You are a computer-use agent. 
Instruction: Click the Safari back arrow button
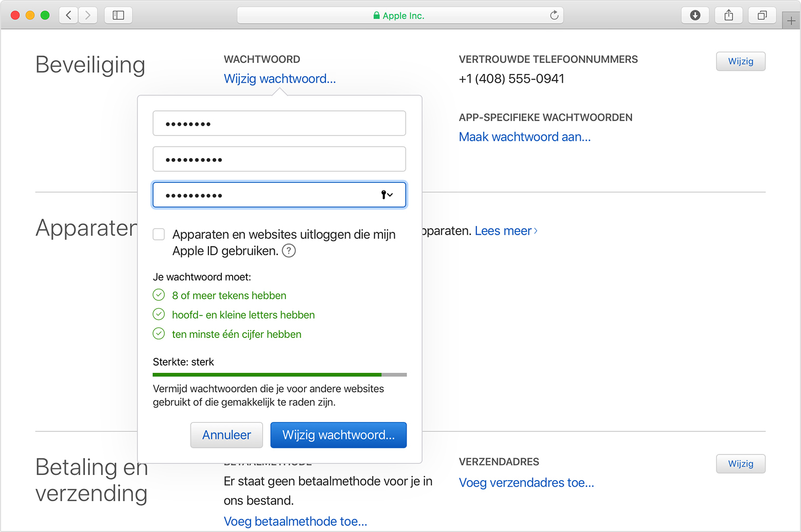coord(69,15)
